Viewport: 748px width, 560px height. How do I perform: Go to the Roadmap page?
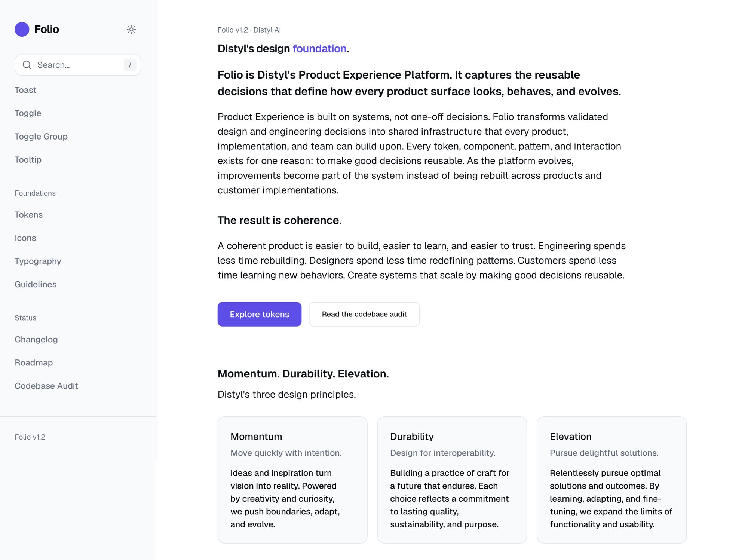(34, 362)
